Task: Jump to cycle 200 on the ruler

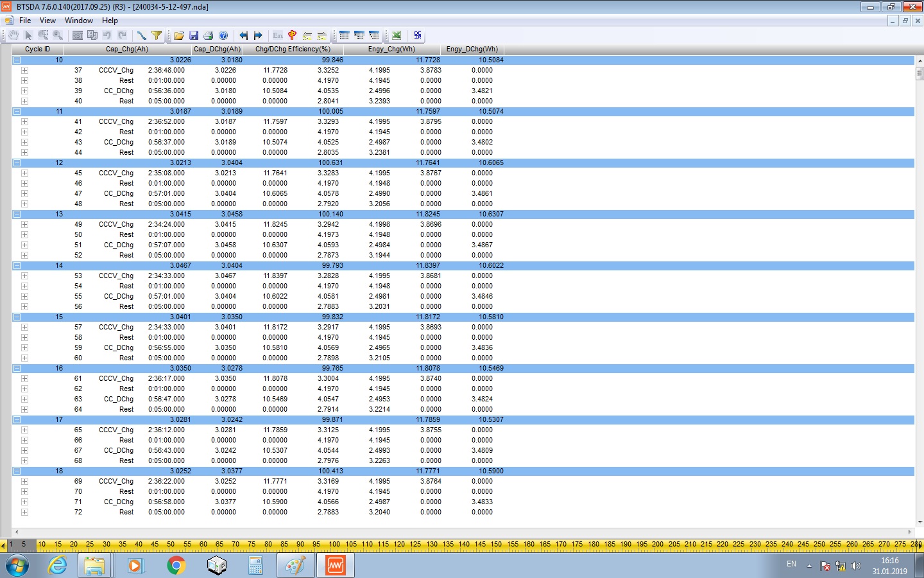Action: [x=658, y=545]
